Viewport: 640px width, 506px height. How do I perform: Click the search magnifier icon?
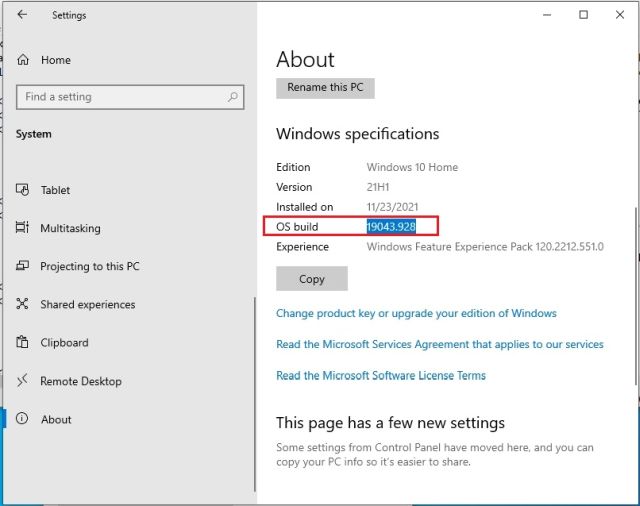click(x=233, y=97)
